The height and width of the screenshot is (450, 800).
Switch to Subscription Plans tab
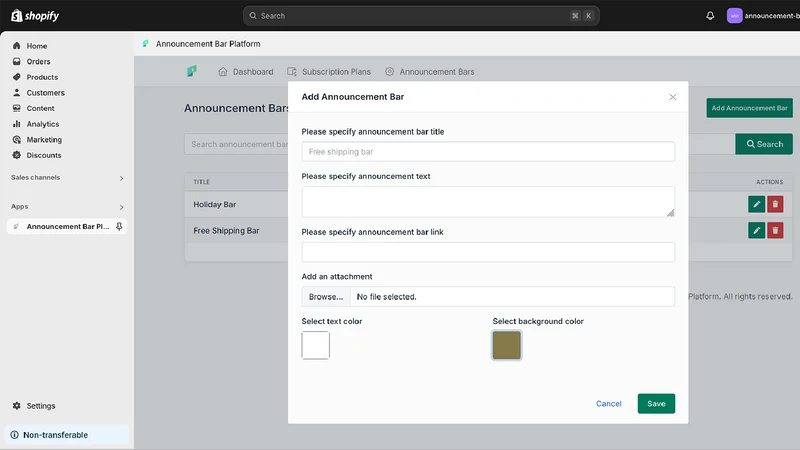click(329, 72)
